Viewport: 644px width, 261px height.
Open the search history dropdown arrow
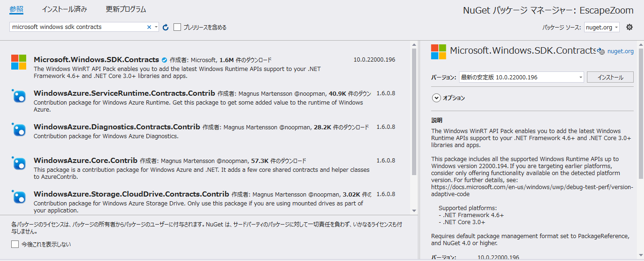156,27
